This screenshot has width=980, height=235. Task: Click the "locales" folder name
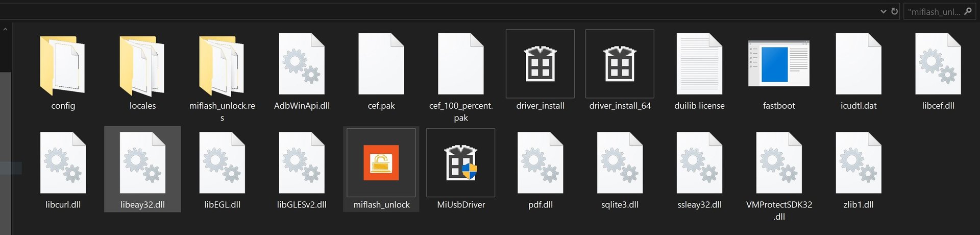[142, 106]
